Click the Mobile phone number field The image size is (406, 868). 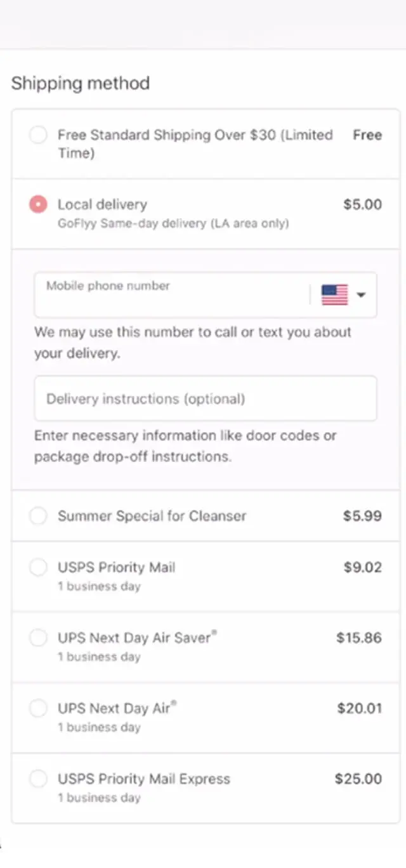171,296
